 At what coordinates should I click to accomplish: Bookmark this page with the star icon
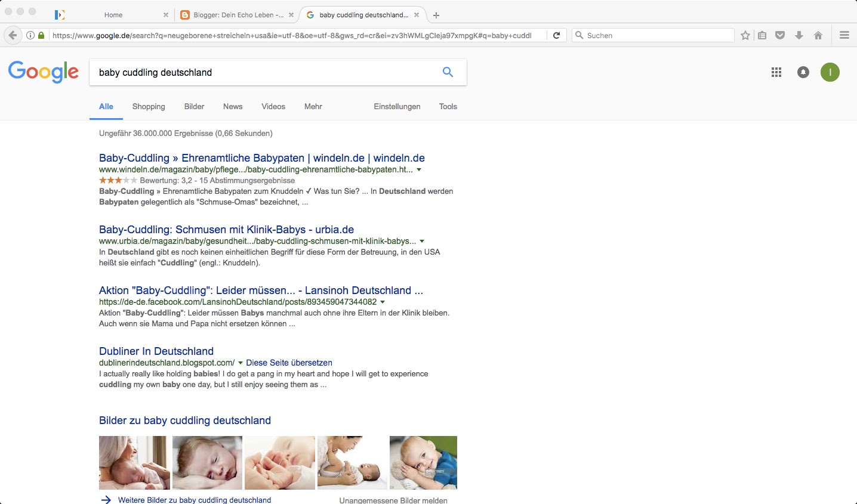[745, 35]
